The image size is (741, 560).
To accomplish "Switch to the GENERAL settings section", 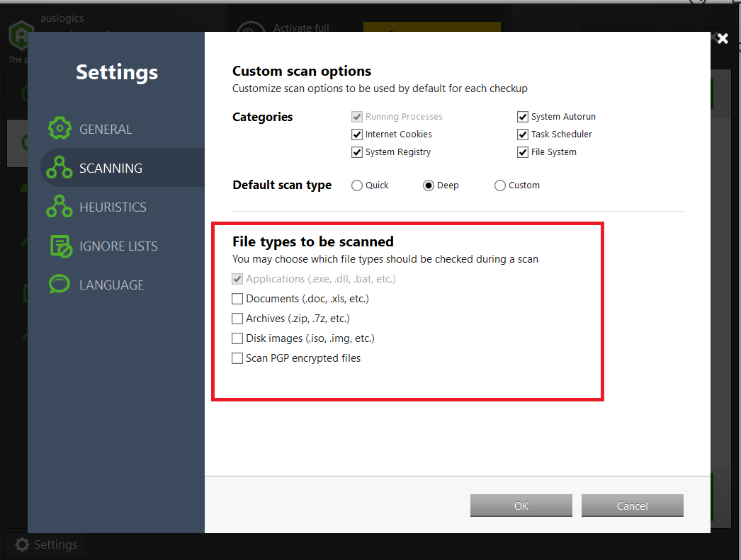I will (106, 128).
